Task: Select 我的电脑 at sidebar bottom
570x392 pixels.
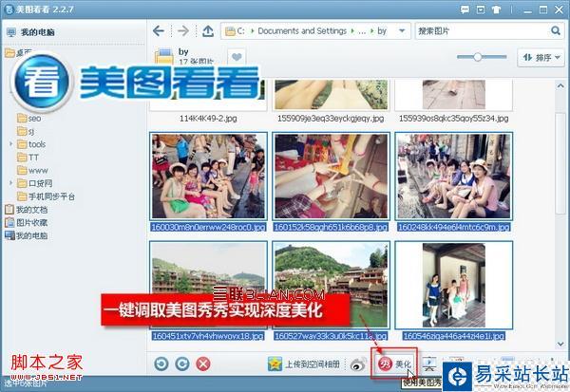Action: tap(26, 235)
